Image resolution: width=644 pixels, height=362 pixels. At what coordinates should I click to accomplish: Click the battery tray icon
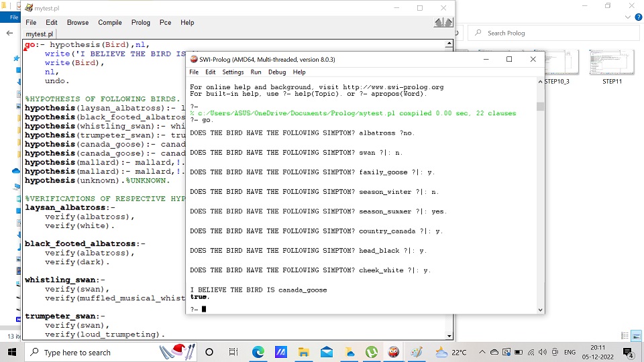click(519, 352)
